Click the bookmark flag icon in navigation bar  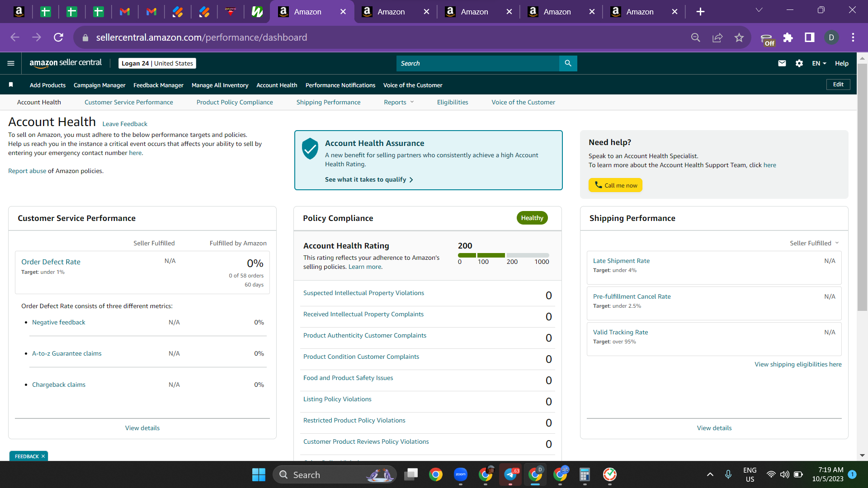[x=11, y=84]
